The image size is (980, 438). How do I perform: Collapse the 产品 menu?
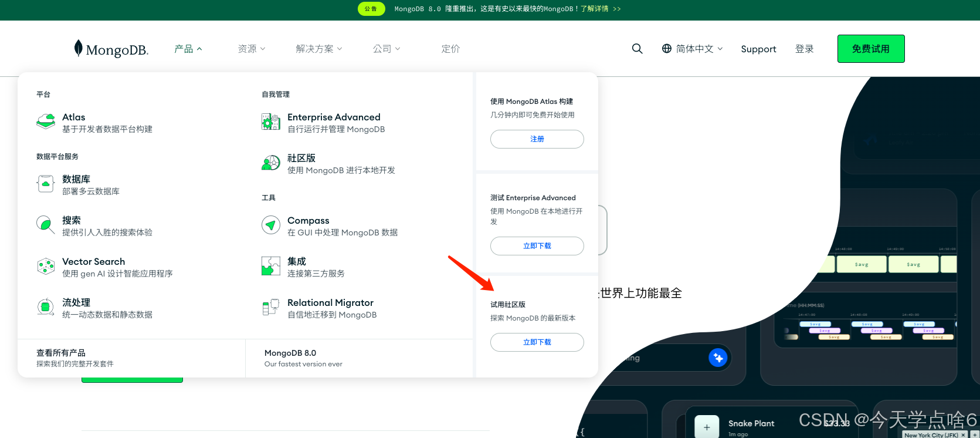pyautogui.click(x=188, y=49)
